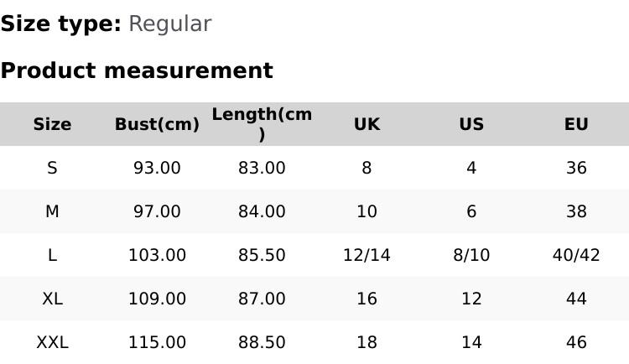This screenshot has width=629, height=364.
Task: Click the 115.00 bust measurement cell
Action: coord(157,342)
